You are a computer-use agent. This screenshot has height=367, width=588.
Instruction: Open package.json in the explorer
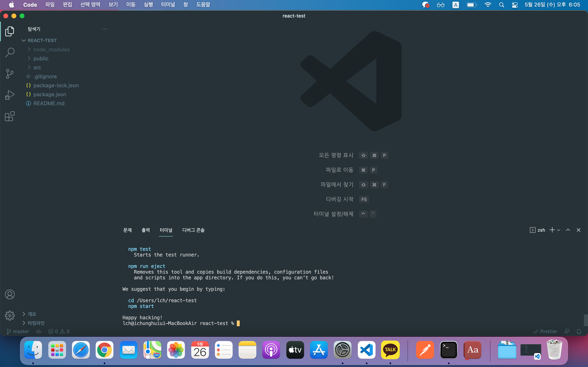tap(50, 94)
